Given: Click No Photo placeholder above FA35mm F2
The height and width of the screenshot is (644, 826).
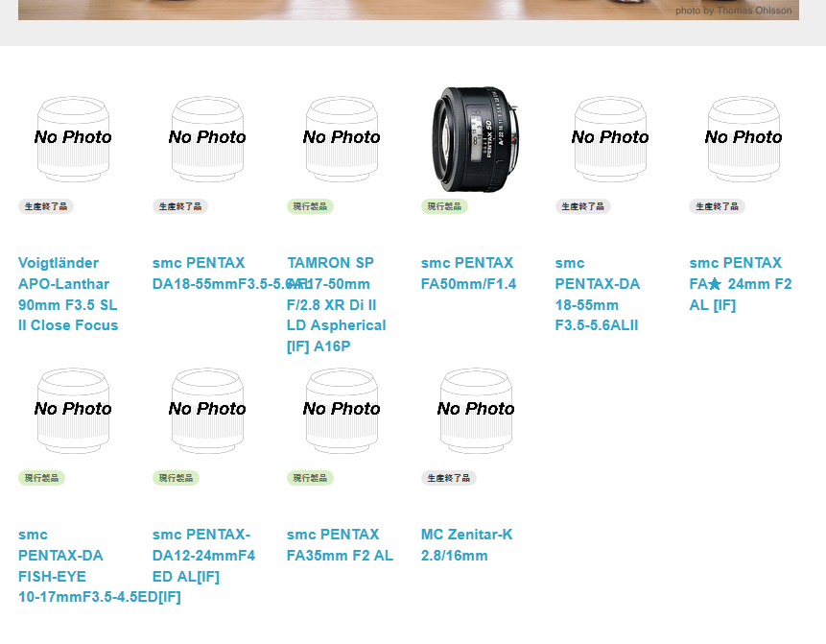Looking at the screenshot, I should 342,411.
